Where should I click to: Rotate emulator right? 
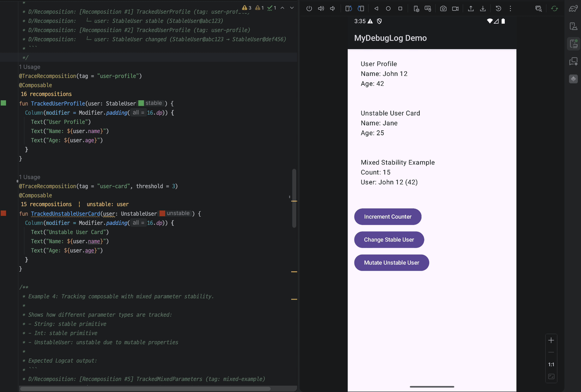pyautogui.click(x=361, y=8)
